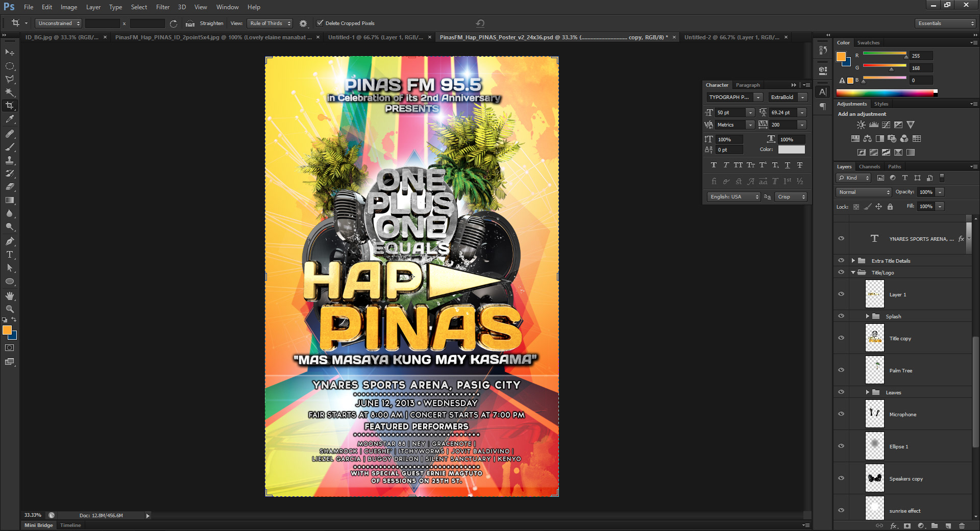
Task: Click the text Color swatch in Character panel
Action: [791, 149]
